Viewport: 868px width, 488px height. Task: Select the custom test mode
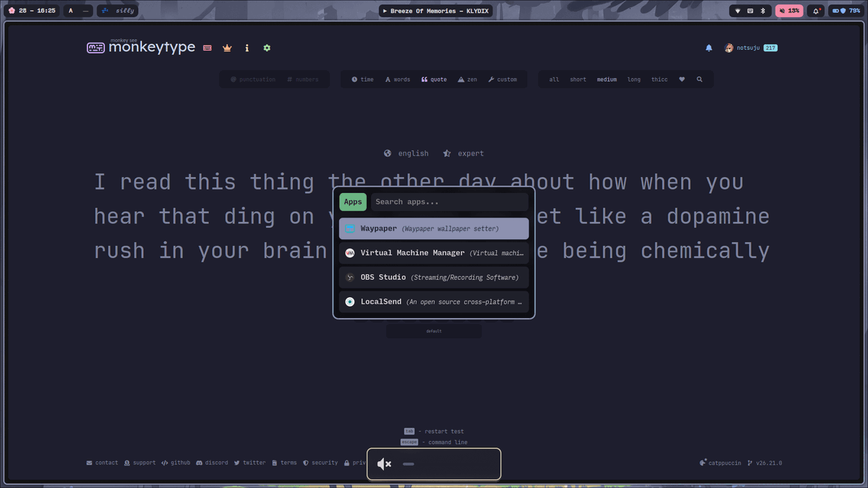503,80
